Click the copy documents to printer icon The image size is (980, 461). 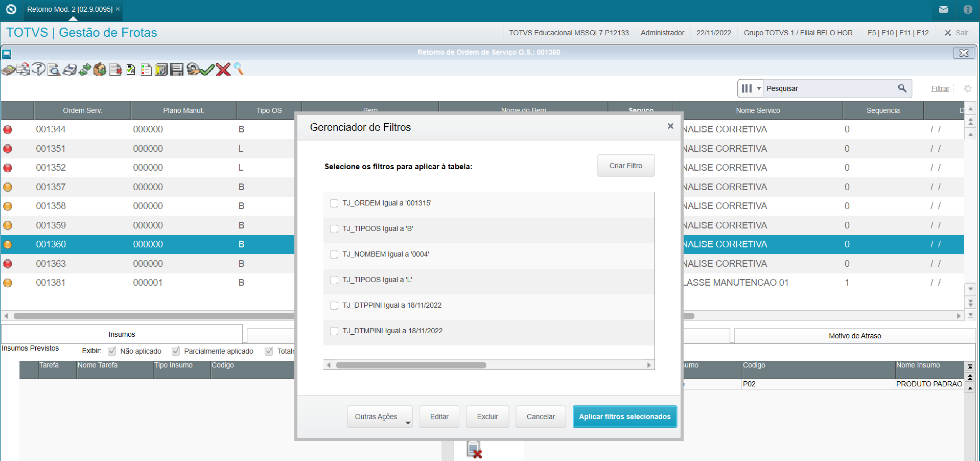coord(23,70)
